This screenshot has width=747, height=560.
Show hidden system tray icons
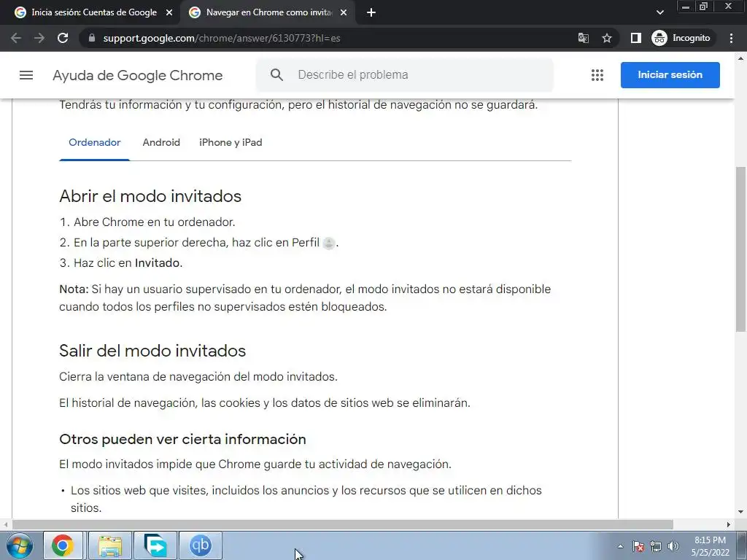(x=620, y=546)
